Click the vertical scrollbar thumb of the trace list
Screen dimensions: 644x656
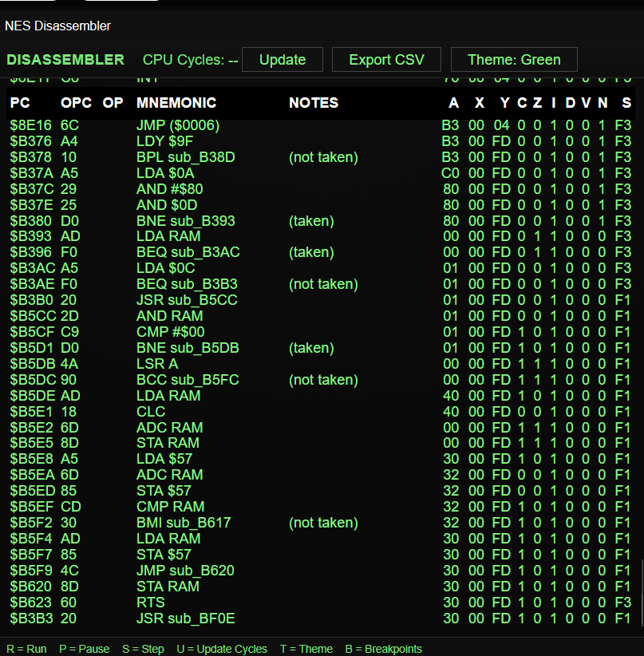(x=642, y=592)
